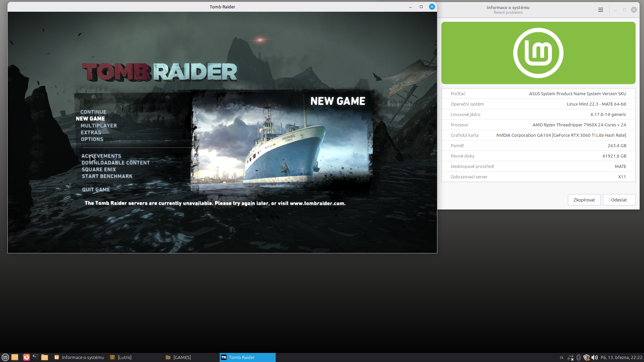Open the terminal launcher icon
This screenshot has width=644, height=362.
[35, 357]
